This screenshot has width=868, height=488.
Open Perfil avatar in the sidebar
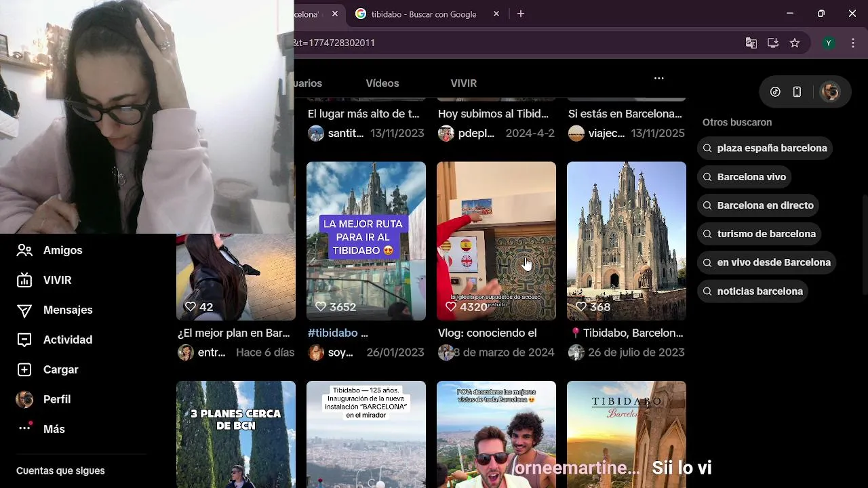click(24, 399)
